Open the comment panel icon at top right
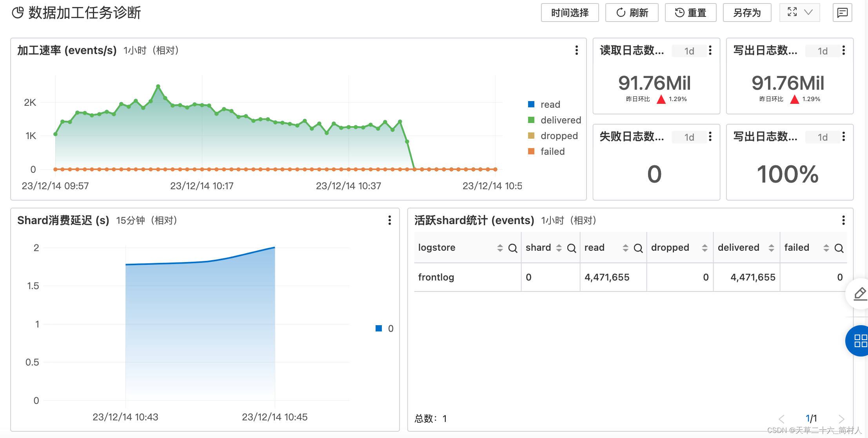This screenshot has width=868, height=438. click(x=842, y=13)
